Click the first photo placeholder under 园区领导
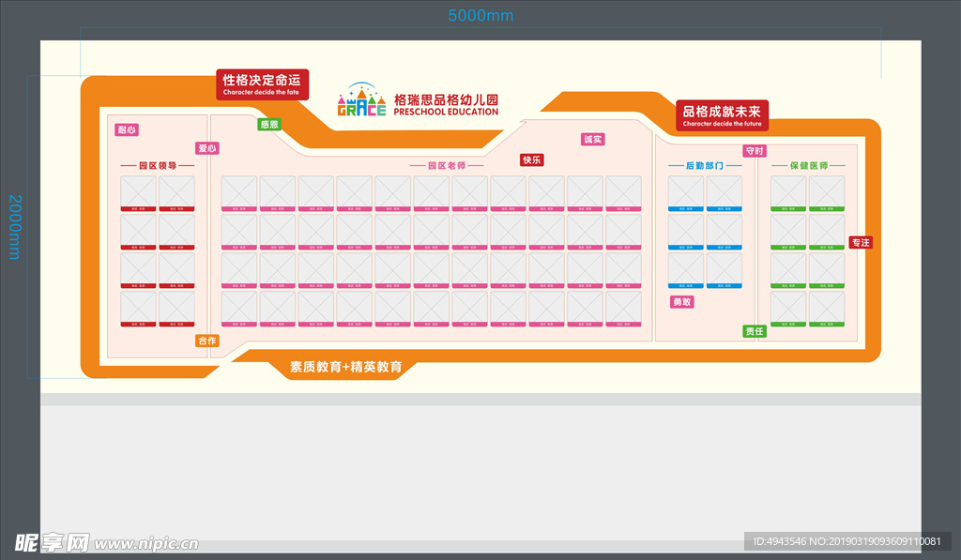The height and width of the screenshot is (560, 961). tap(138, 193)
